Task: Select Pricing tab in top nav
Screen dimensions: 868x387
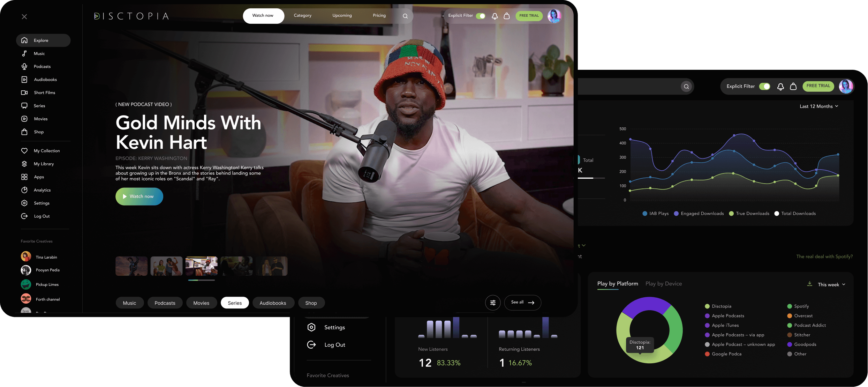Action: (379, 16)
